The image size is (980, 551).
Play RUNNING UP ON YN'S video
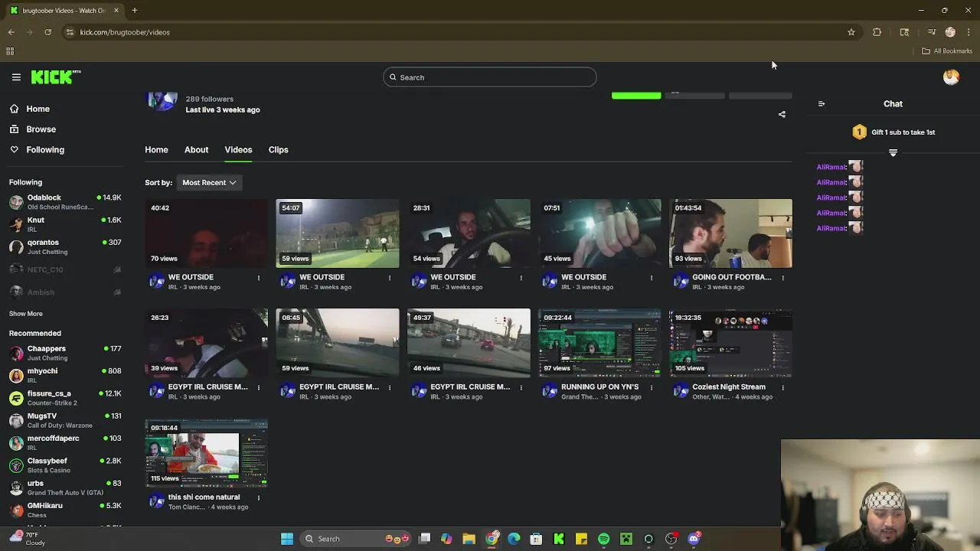599,343
